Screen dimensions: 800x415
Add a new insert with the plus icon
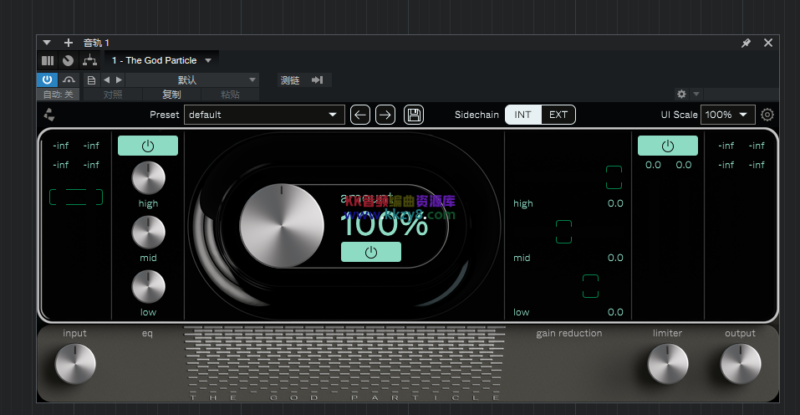pyautogui.click(x=68, y=43)
